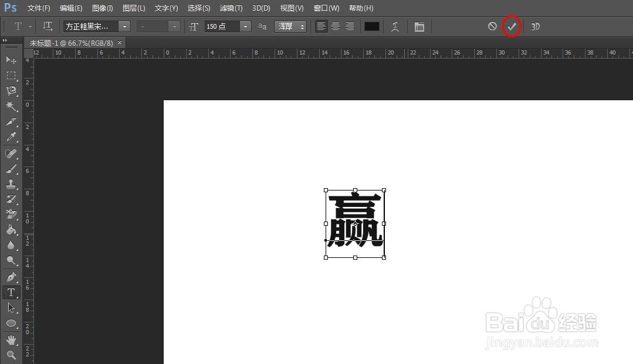Open the 文字(Y) menu

pos(167,8)
